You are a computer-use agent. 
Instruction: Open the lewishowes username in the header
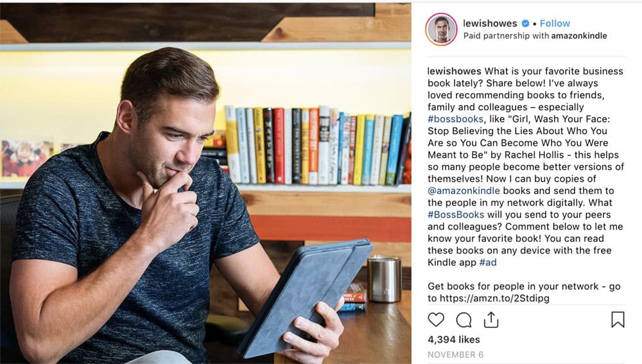(490, 23)
